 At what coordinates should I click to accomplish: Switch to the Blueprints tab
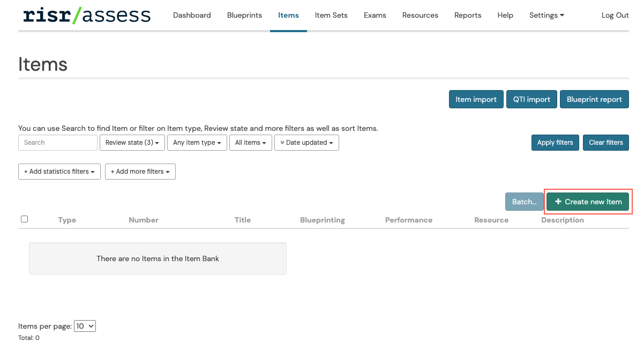pyautogui.click(x=244, y=15)
